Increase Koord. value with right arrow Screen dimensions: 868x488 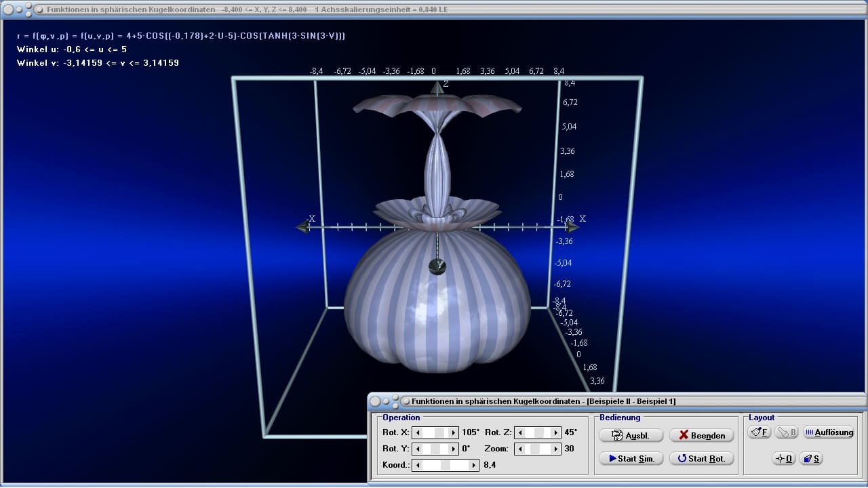(475, 465)
